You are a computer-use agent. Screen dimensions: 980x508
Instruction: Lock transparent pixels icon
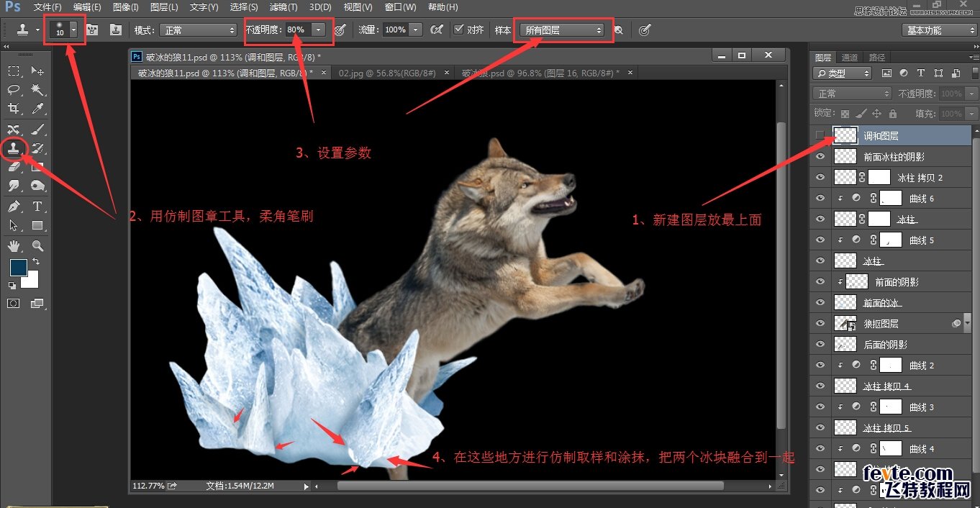(845, 114)
